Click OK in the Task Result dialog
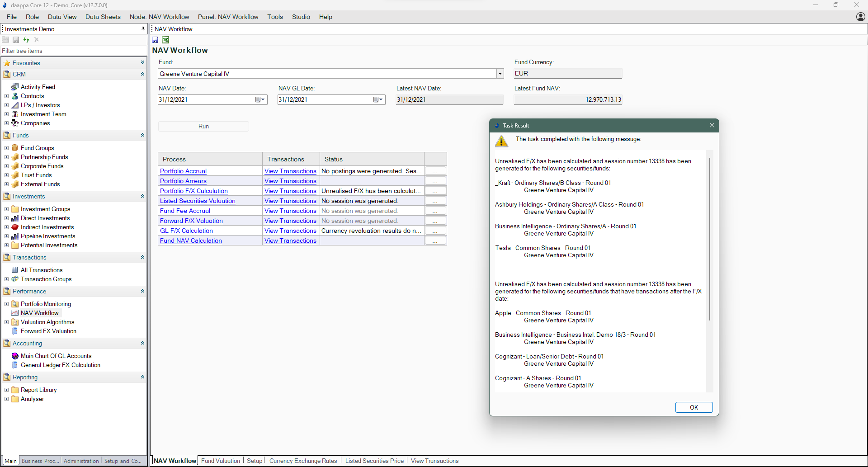Viewport: 868px width, 467px height. pyautogui.click(x=694, y=407)
